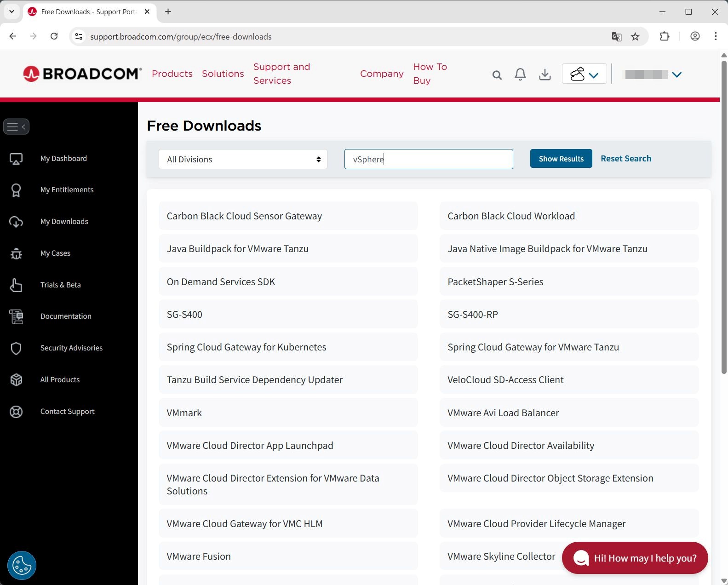Click the Security Advisories shield icon
The width and height of the screenshot is (728, 585).
click(16, 348)
